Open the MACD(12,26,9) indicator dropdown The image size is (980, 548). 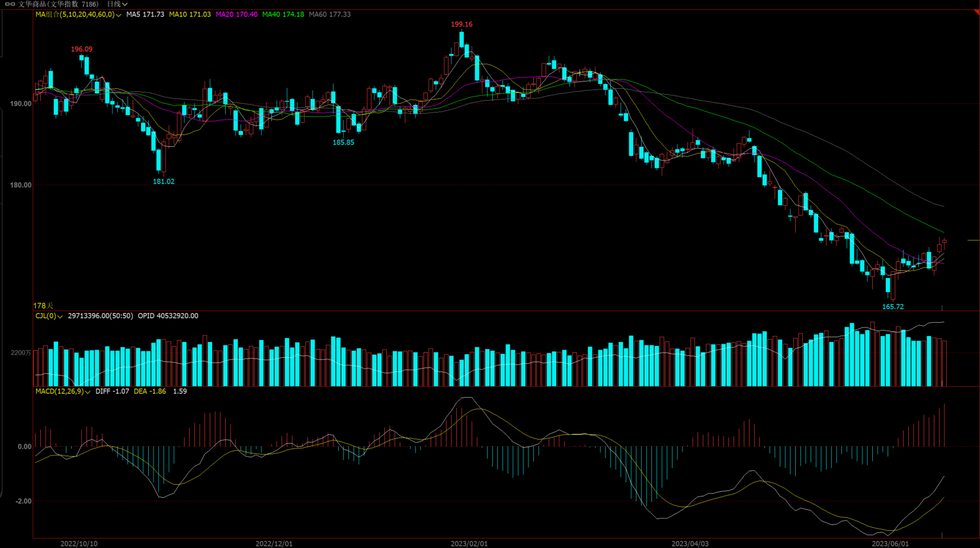pos(63,392)
